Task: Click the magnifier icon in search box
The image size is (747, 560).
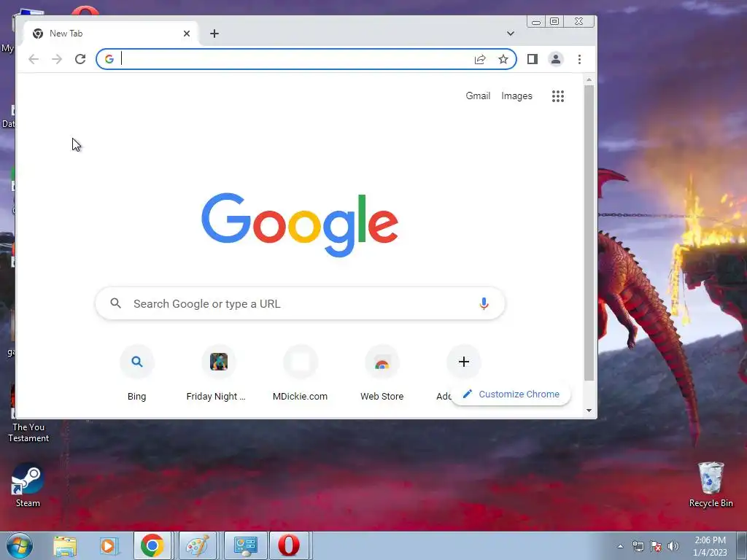Action: point(116,303)
